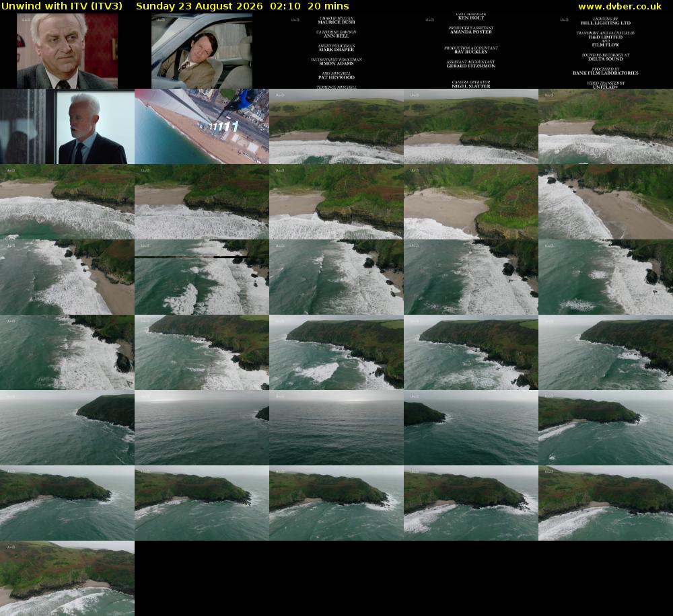Image resolution: width=673 pixels, height=616 pixels.
Task: Click the 'Unwind with ITV (ITV3)' title text
Action: (x=62, y=6)
